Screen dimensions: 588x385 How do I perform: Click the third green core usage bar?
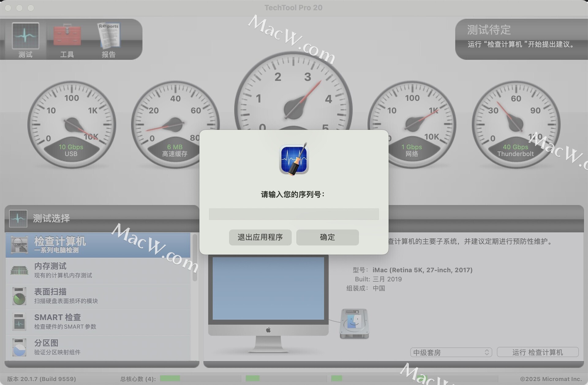point(337,379)
